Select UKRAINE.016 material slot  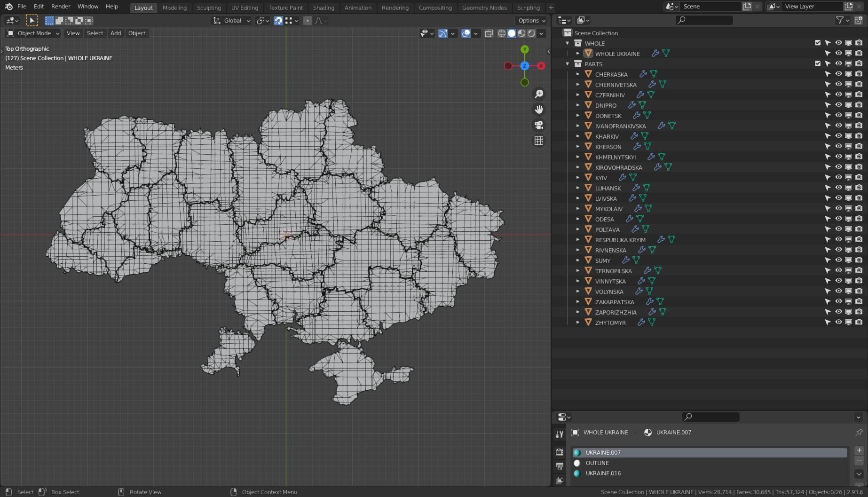coord(710,473)
